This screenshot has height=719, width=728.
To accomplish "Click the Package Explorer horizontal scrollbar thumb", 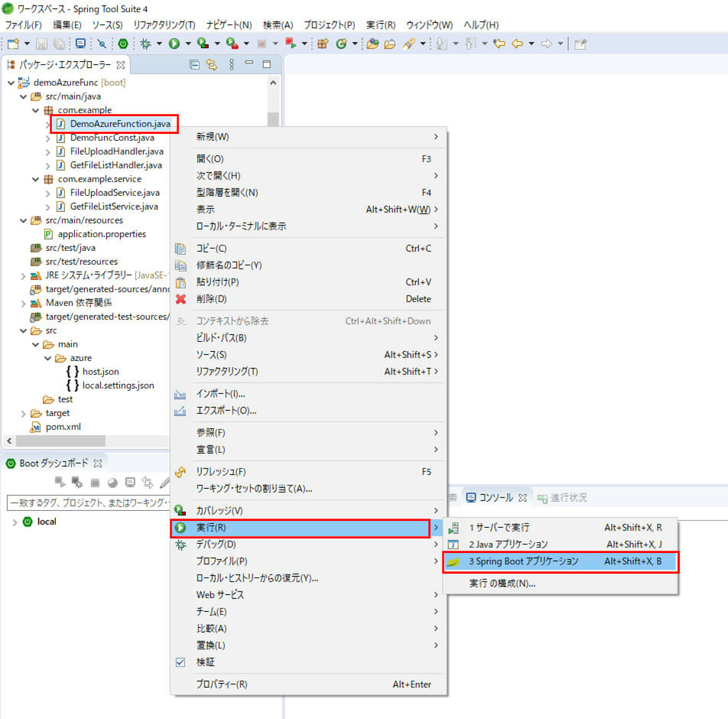I will 60,441.
